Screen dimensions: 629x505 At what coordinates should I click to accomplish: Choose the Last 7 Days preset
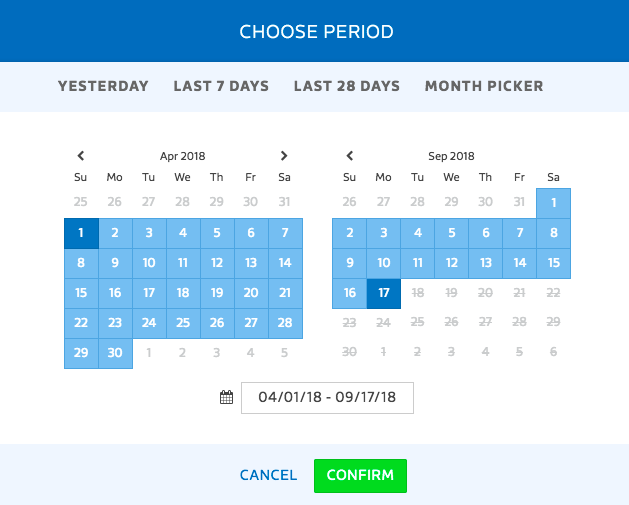[x=221, y=86]
